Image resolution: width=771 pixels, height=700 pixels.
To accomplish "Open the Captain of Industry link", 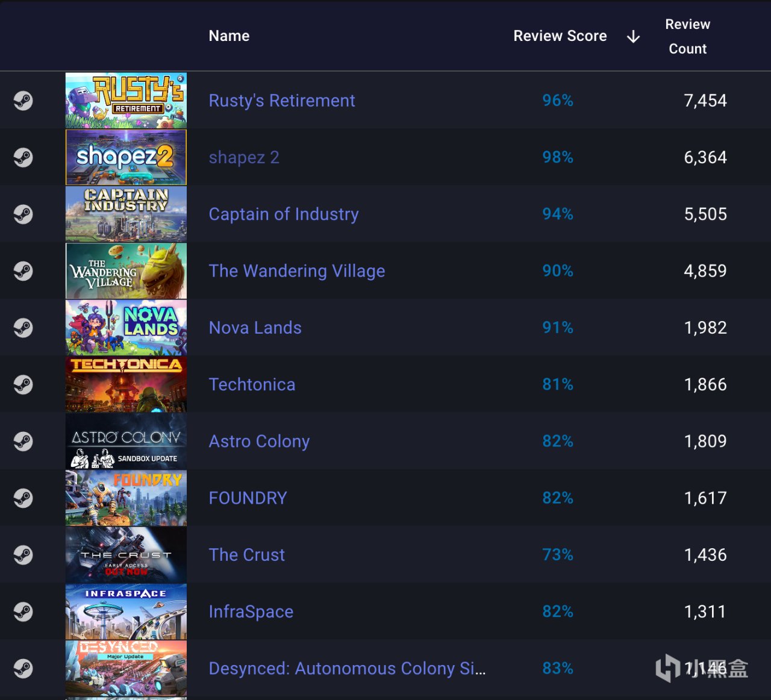I will click(x=284, y=214).
